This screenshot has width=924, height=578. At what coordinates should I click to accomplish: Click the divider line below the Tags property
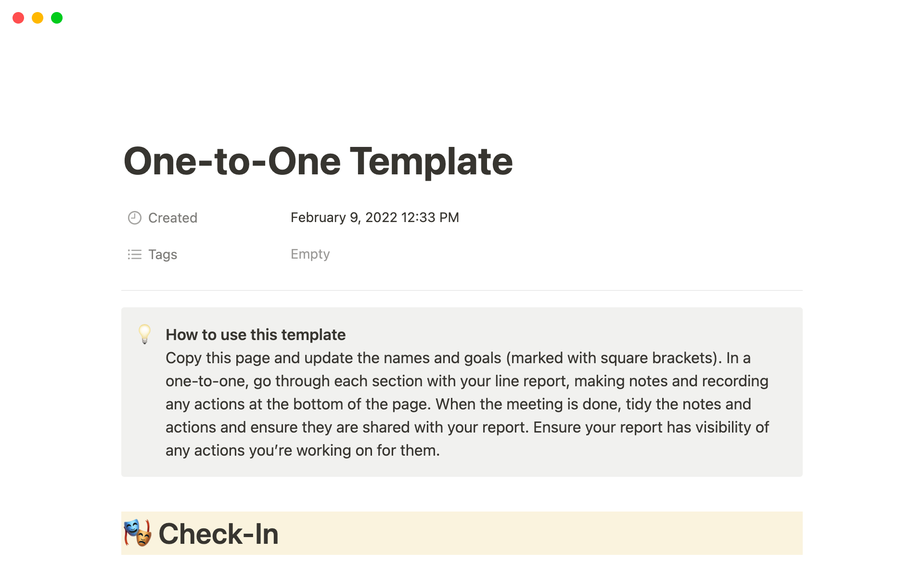462,290
